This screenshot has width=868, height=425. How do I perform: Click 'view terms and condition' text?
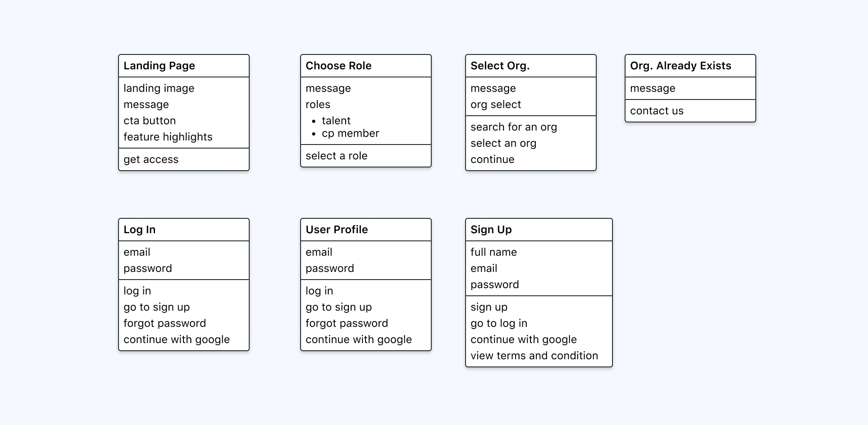(x=534, y=356)
